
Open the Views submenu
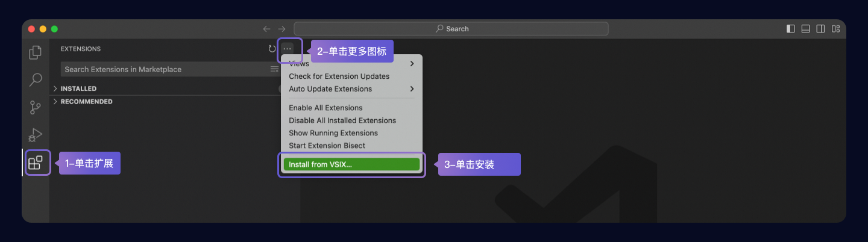(351, 64)
